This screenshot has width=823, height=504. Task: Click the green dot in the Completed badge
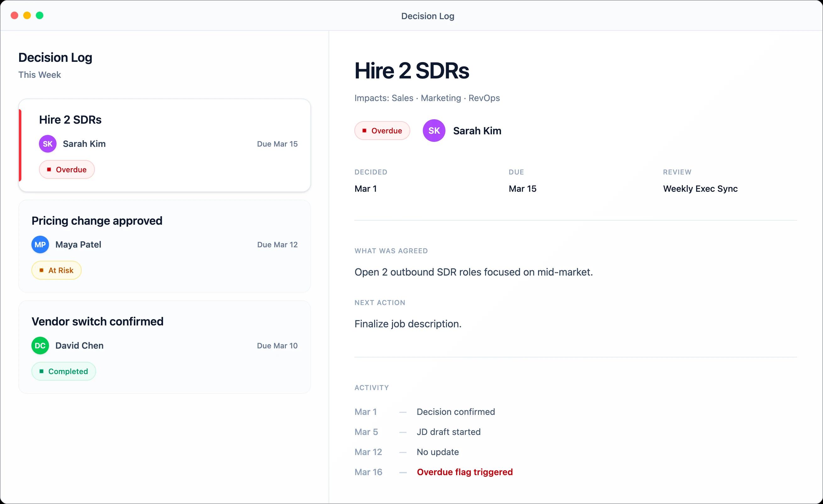click(42, 371)
